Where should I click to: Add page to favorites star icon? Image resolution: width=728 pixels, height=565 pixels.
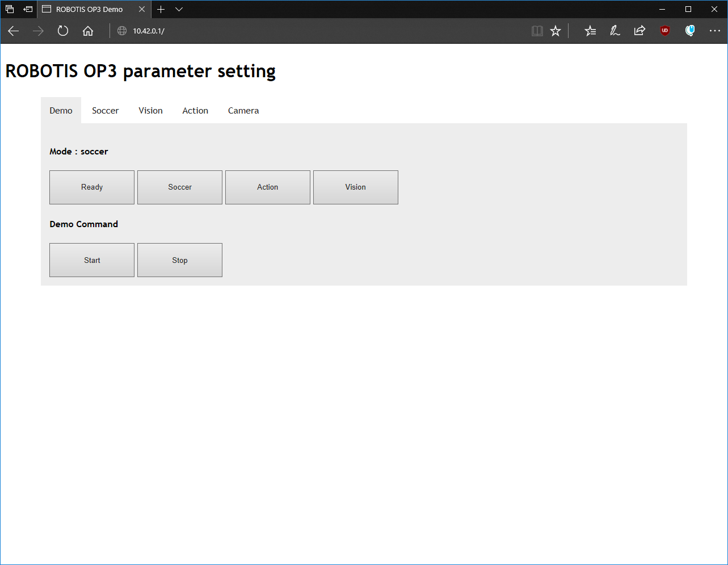(556, 31)
